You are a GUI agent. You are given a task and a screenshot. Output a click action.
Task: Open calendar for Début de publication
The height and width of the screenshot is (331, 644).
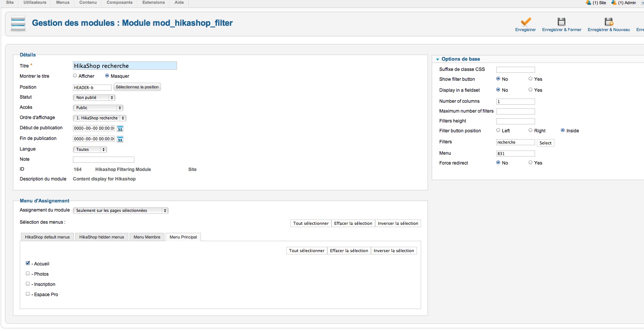click(x=120, y=129)
